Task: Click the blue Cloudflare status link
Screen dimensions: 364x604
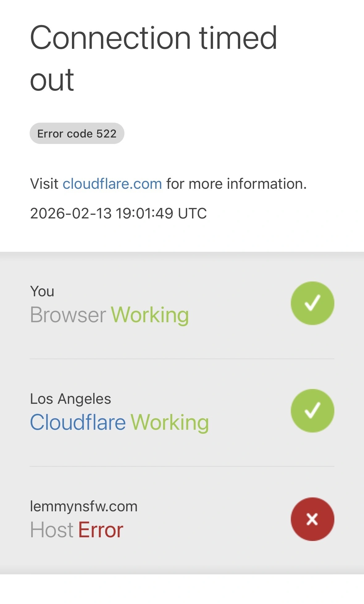Action: click(78, 422)
